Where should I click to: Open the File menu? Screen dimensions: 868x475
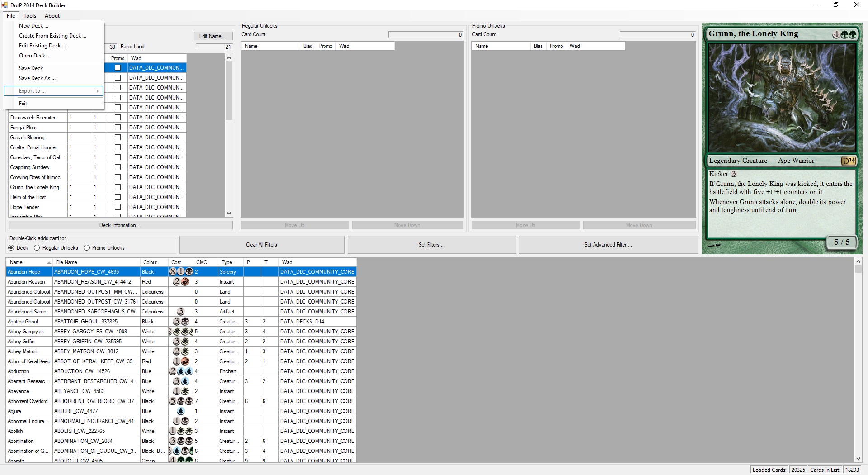point(11,16)
